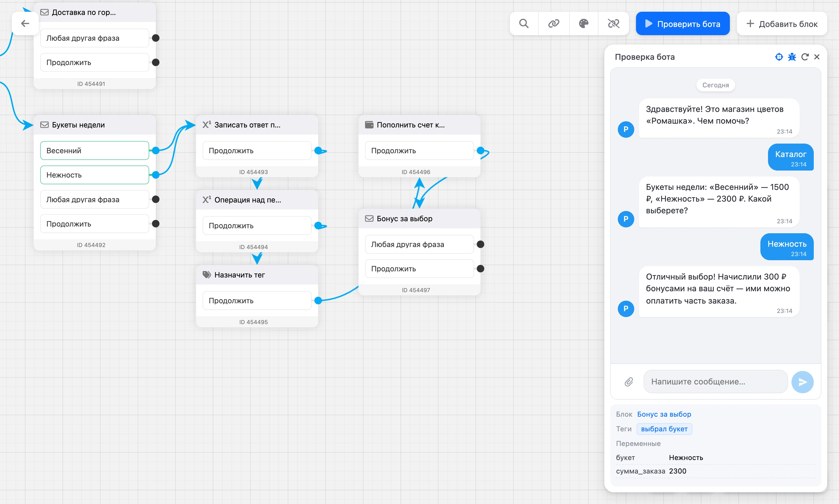Click the link chain toolbar icon
The width and height of the screenshot is (839, 504).
coord(554,23)
